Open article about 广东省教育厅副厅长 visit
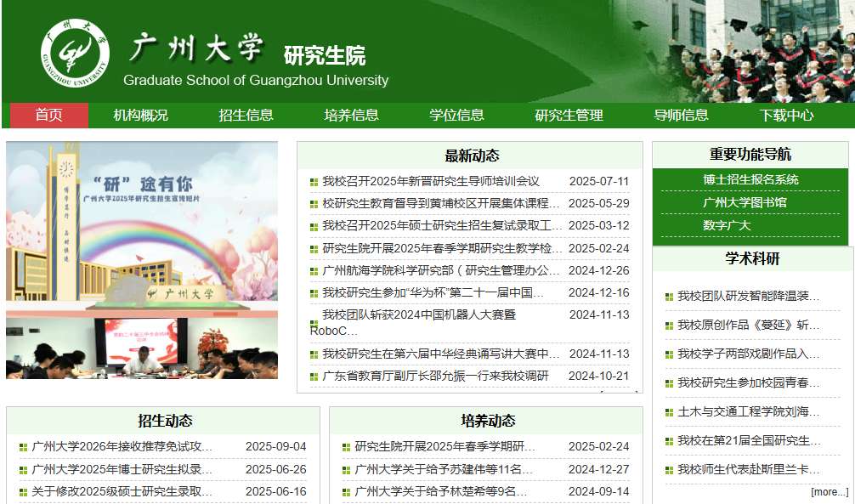 click(435, 377)
